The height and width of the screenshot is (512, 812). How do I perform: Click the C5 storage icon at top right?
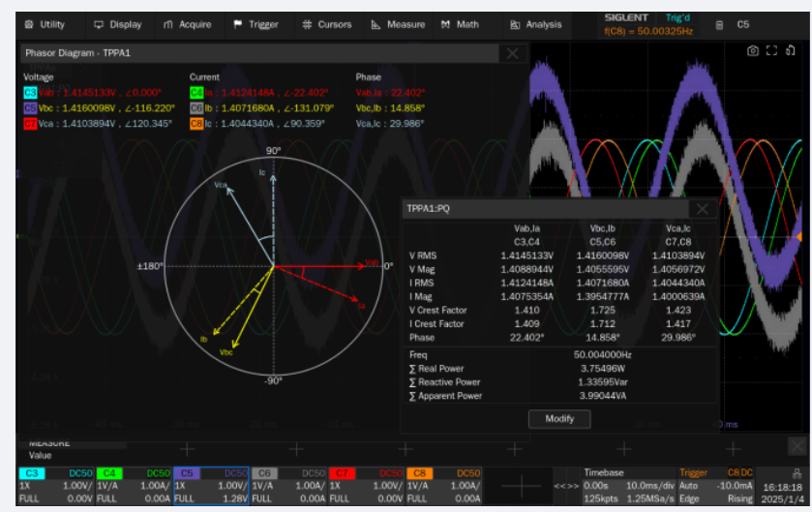pyautogui.click(x=719, y=24)
